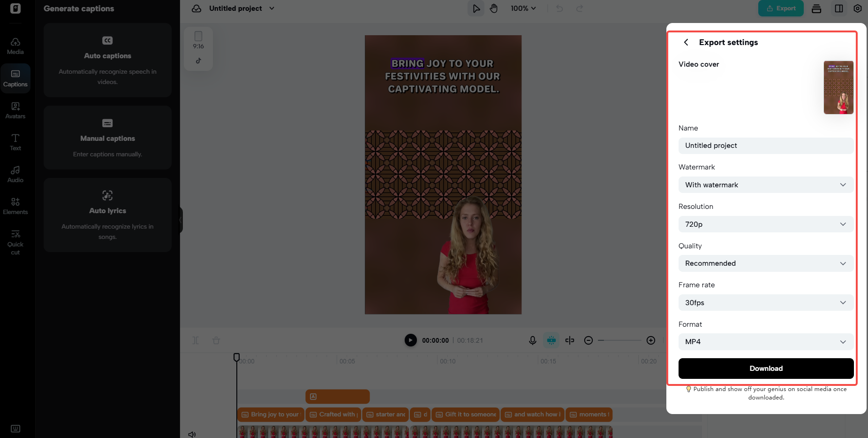Open the voiceover microphone recorder
Screen dimensions: 868x438
tap(533, 340)
